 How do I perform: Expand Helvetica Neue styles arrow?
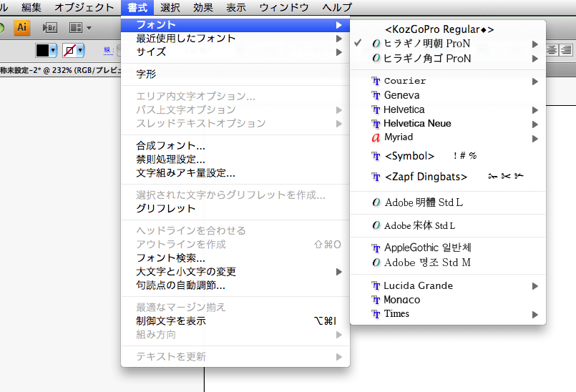535,124
